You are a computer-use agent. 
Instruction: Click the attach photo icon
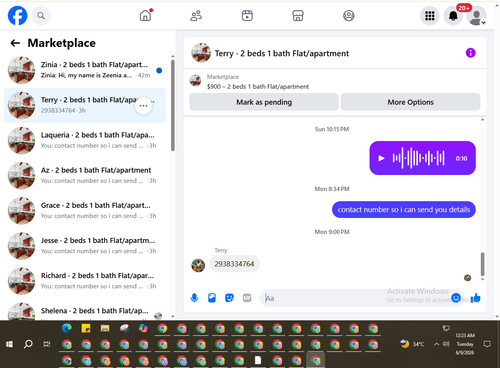click(x=212, y=298)
